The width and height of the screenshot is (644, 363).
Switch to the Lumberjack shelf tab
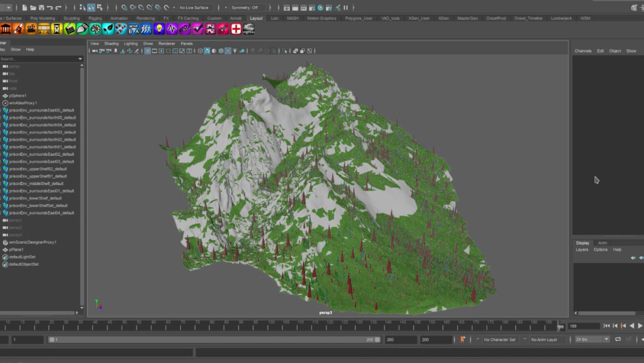561,19
